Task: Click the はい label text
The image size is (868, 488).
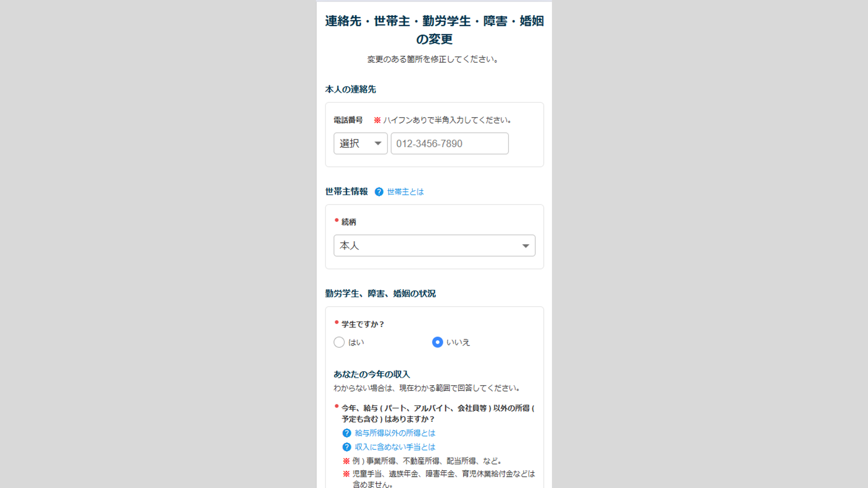Action: tap(356, 343)
